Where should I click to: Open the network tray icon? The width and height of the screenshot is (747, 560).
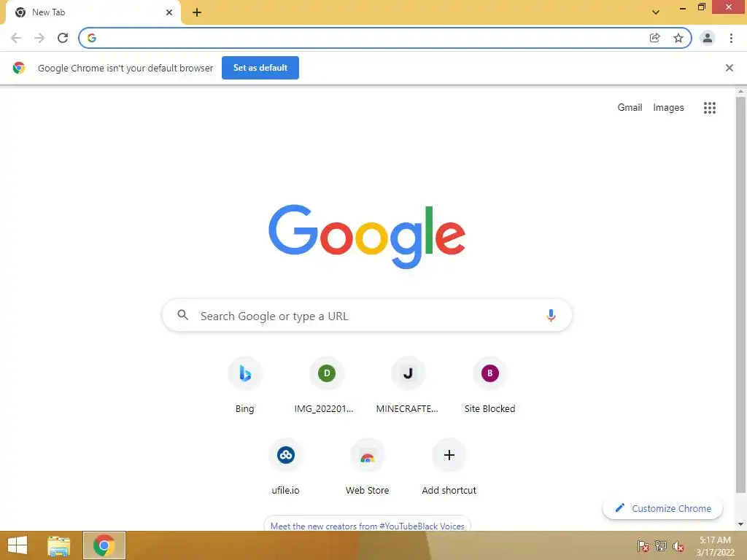click(x=661, y=545)
